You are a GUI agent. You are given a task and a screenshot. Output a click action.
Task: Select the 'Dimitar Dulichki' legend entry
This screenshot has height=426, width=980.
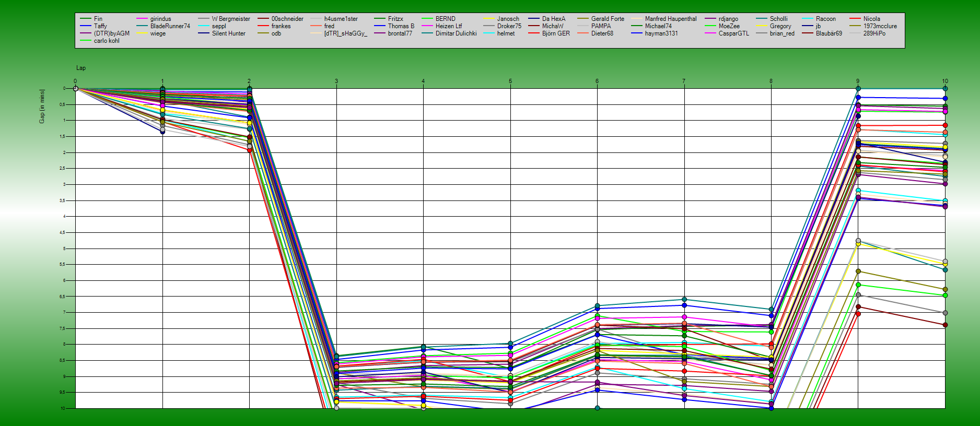(456, 33)
